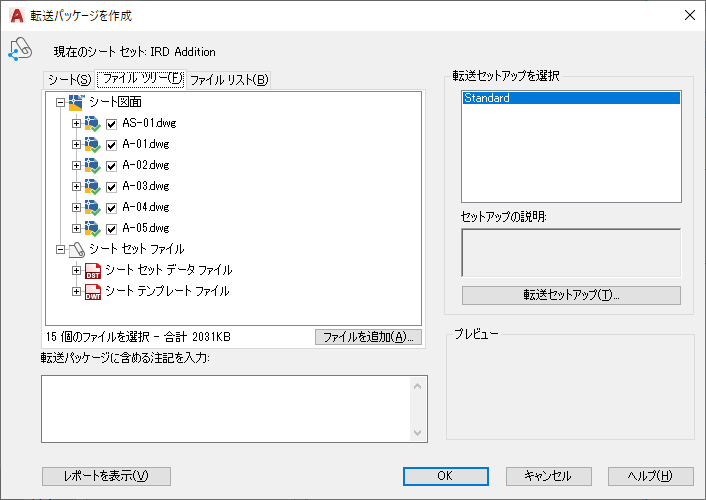Click the notes scrollbar down arrow
Screen dimensions: 706x500
[x=417, y=432]
